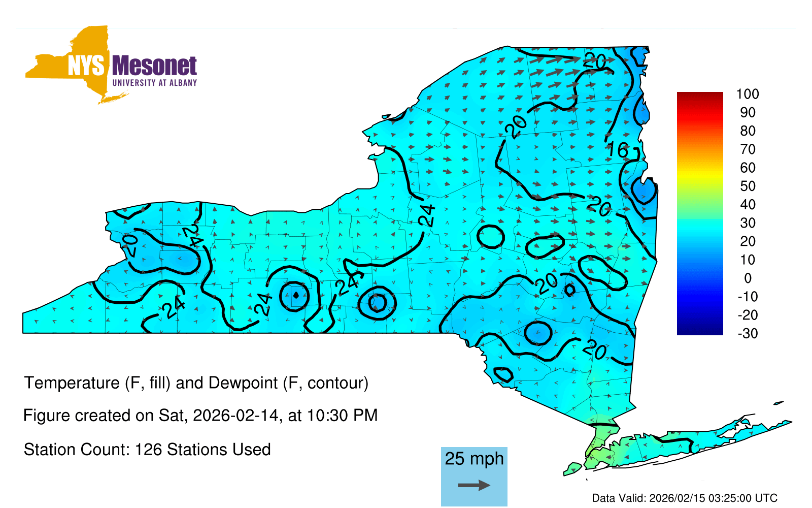Click the Data Valid UTC timestamp
The height and width of the screenshot is (508, 812).
click(x=685, y=498)
